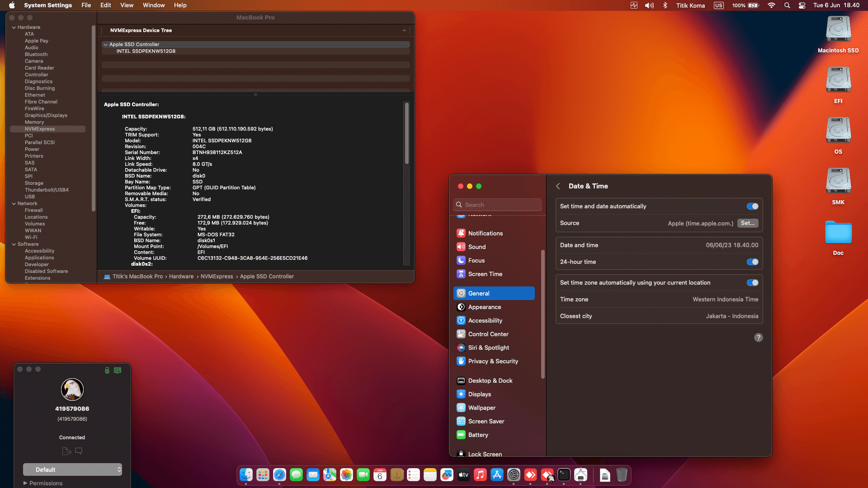Viewport: 868px width, 488px height.
Task: Open Apple TV from the Dock
Action: point(463,475)
